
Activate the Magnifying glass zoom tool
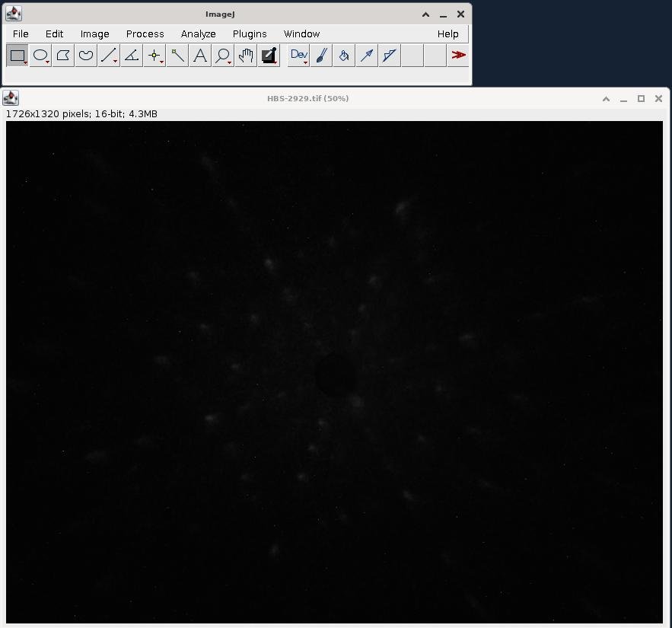223,56
